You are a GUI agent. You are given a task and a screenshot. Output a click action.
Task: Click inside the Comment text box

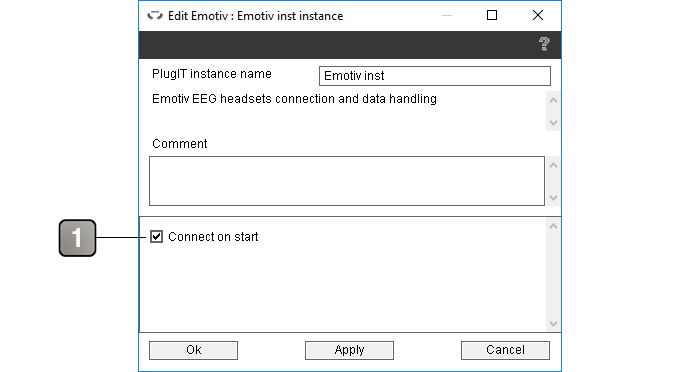click(347, 181)
